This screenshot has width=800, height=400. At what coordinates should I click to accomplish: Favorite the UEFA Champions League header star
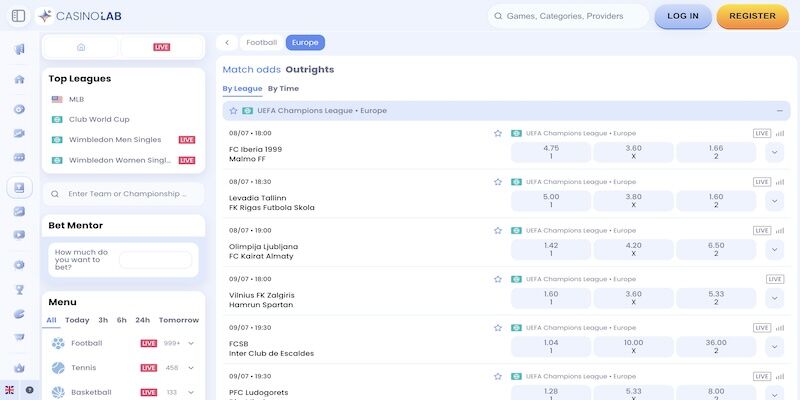coord(233,111)
